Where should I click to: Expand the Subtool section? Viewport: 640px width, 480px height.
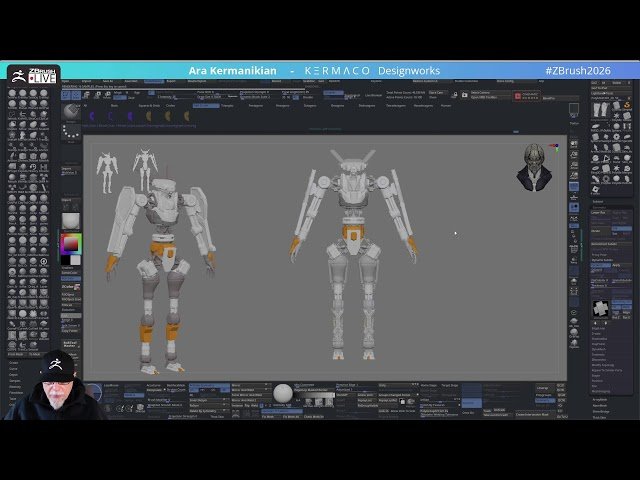coord(598,202)
